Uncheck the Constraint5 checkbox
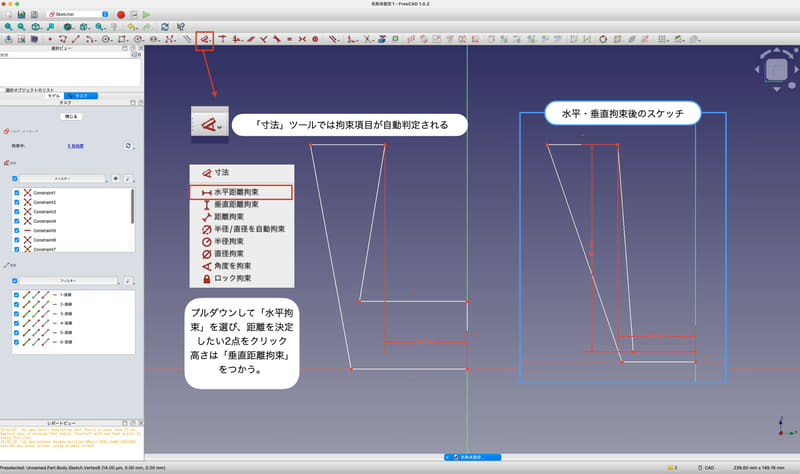 [16, 231]
